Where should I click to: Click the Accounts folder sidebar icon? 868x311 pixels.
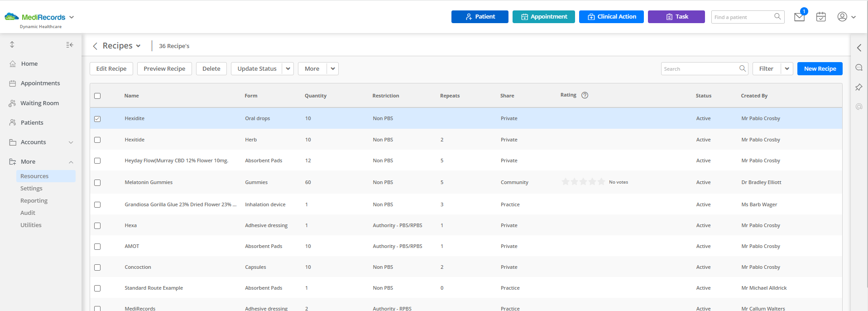click(x=13, y=142)
